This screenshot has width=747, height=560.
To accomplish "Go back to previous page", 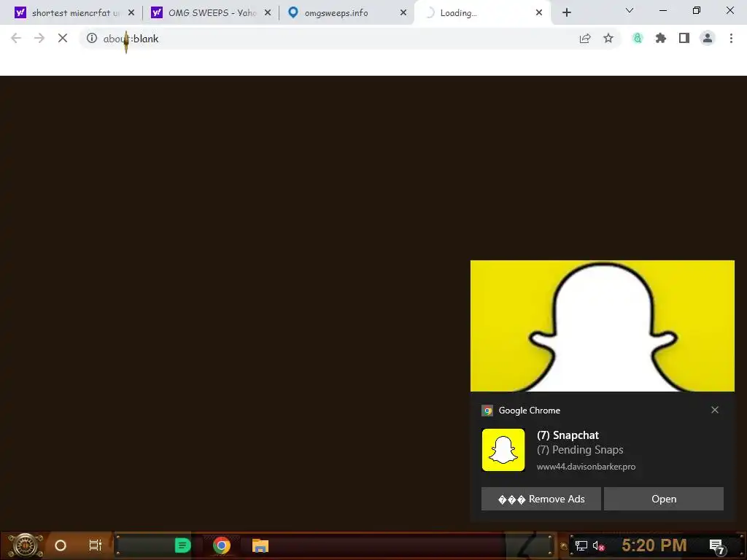I will coord(16,38).
